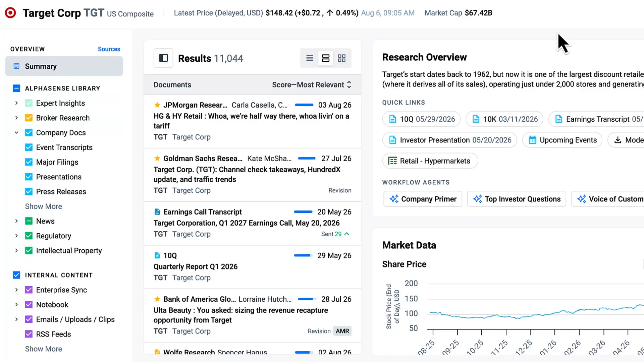
Task: Switch to grid view icon
Action: click(341, 58)
